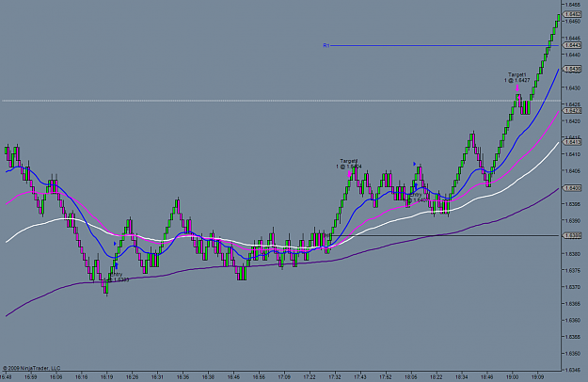Click the 1.6360 price axis label
This screenshot has height=382, width=588.
pos(574,320)
